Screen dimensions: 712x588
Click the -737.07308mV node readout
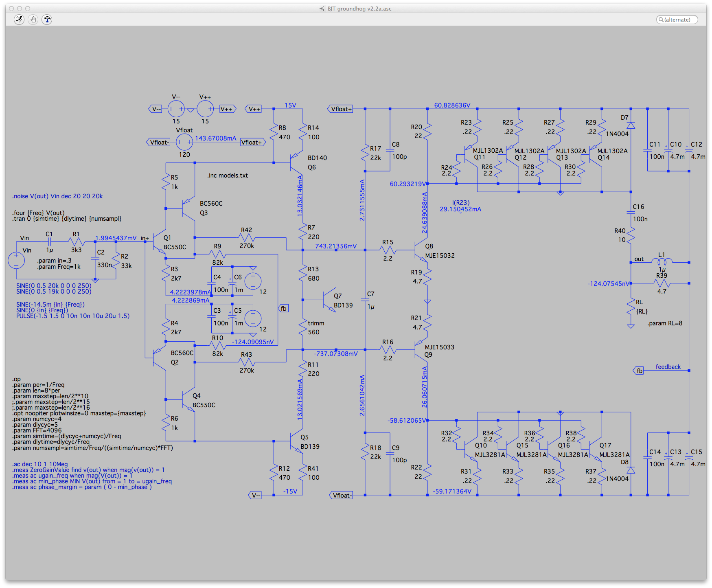336,354
